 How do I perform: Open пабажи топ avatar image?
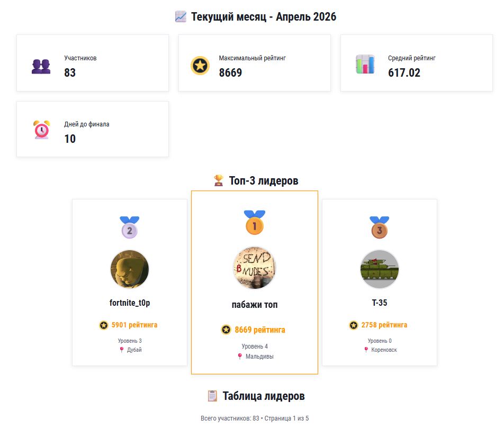click(255, 268)
